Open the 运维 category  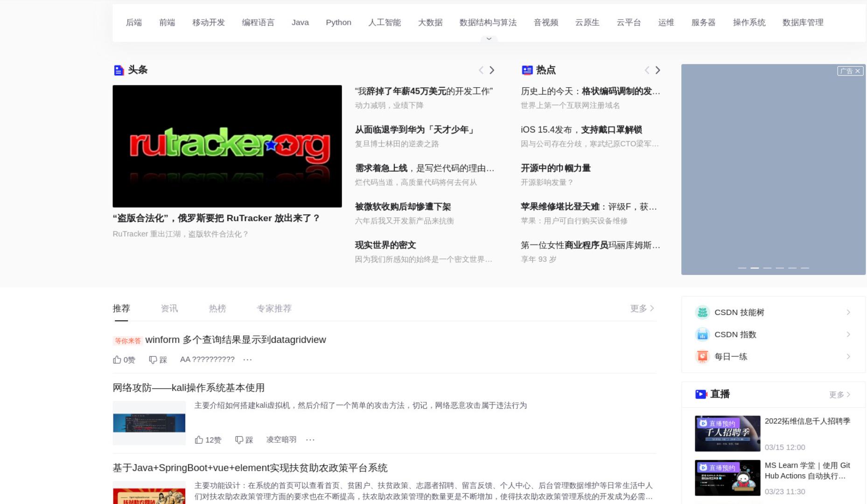666,22
